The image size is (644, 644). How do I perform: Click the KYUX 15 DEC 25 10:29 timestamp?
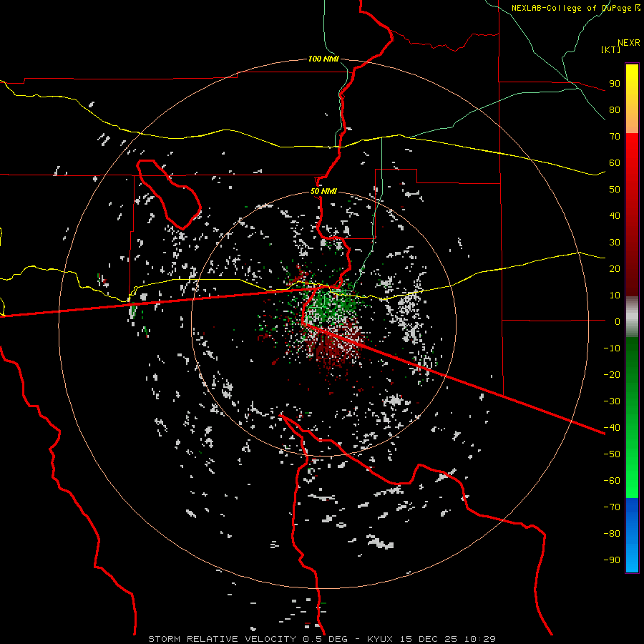(431, 639)
